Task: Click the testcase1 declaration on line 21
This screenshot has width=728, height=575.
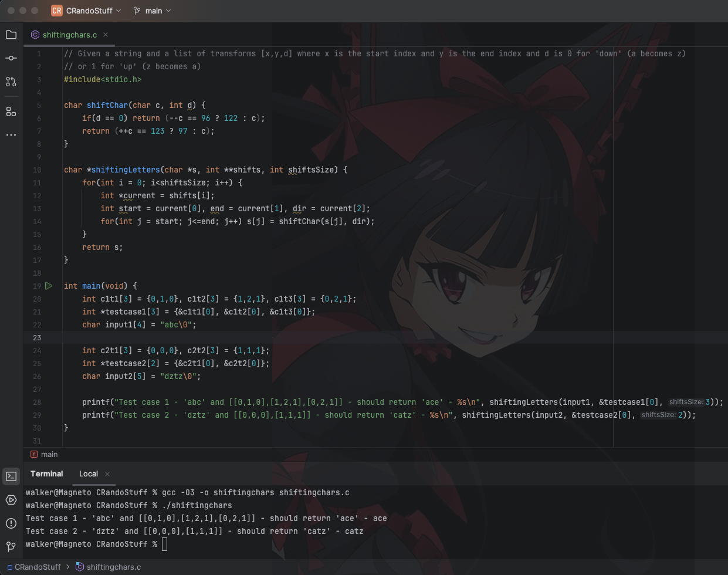Action: click(x=198, y=312)
